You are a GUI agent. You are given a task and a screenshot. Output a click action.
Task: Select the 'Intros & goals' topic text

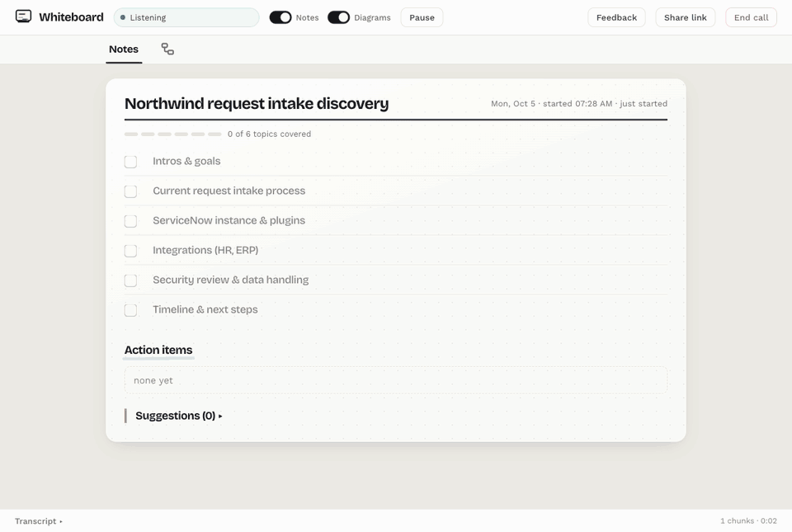187,161
